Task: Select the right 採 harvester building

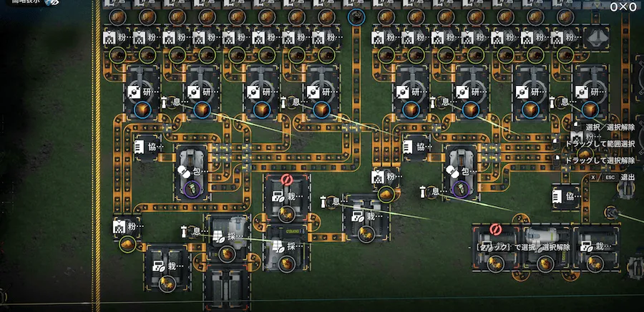Action: click(286, 248)
